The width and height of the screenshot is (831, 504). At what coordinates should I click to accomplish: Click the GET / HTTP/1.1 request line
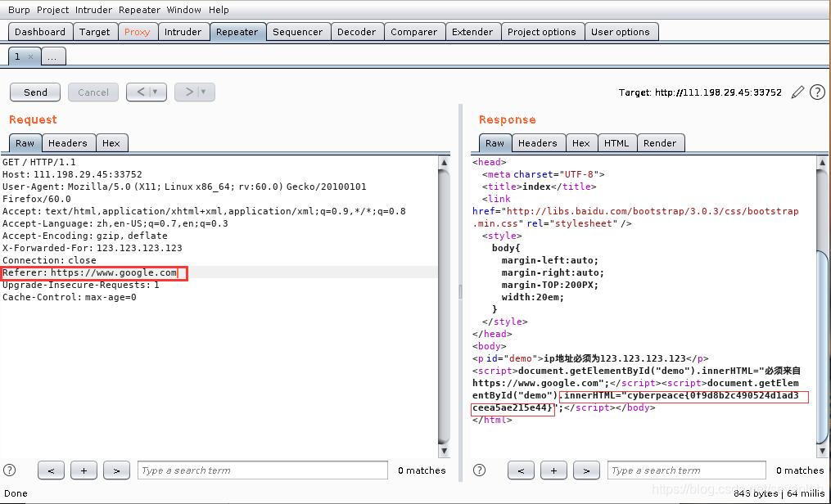pos(38,162)
